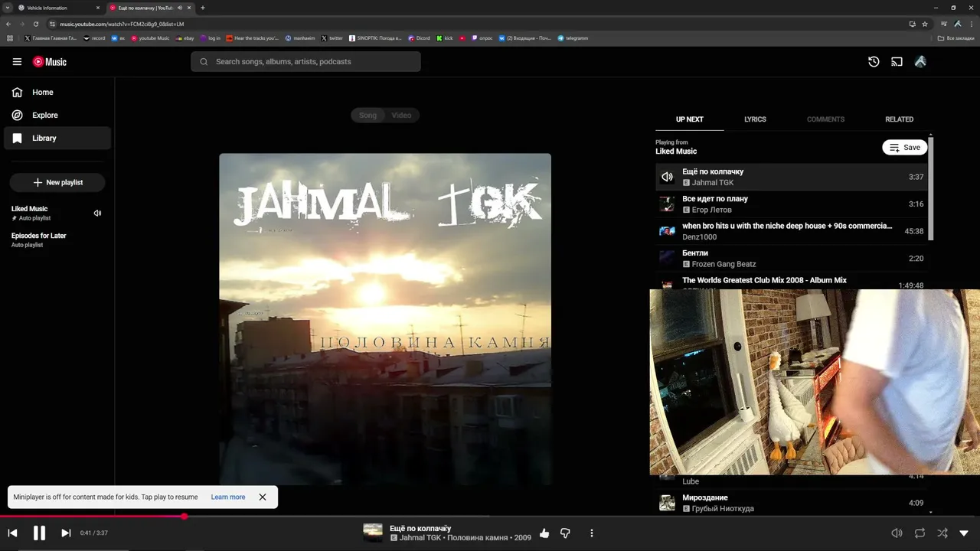
Task: Open the UP NEXT tab
Action: [x=689, y=119]
